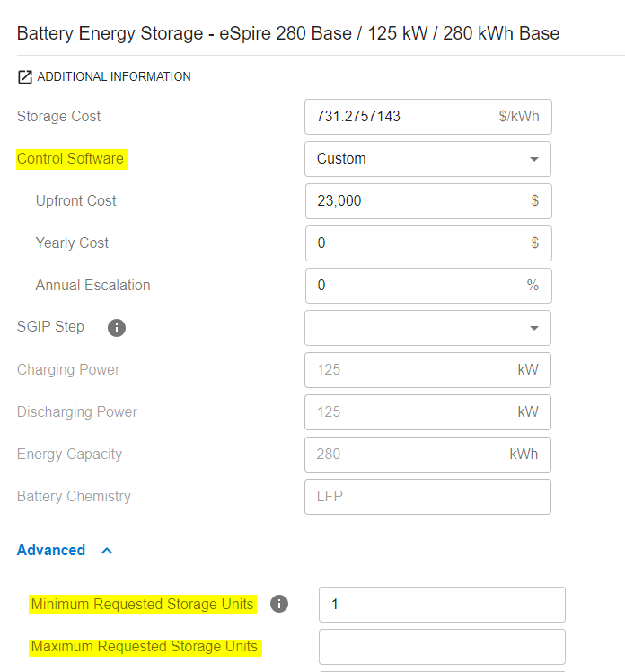The image size is (625, 672).
Task: Collapse the Advanced section chevron
Action: tap(107, 551)
